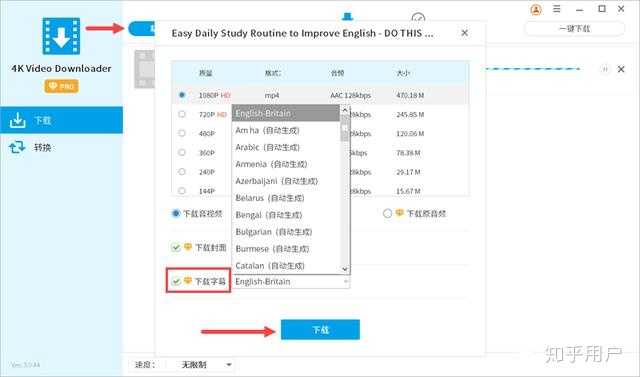Select the 下载音视频 radio option
Image resolution: width=640 pixels, height=377 pixels.
tap(176, 213)
